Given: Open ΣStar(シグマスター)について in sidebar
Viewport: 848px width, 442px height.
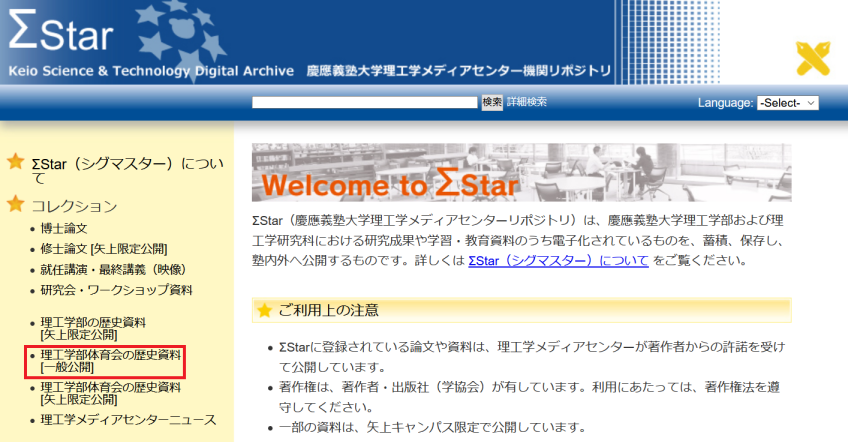Looking at the screenshot, I should (x=127, y=171).
